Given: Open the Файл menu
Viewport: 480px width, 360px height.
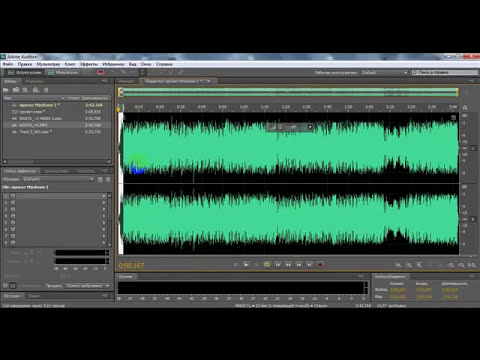Looking at the screenshot, I should 8,64.
